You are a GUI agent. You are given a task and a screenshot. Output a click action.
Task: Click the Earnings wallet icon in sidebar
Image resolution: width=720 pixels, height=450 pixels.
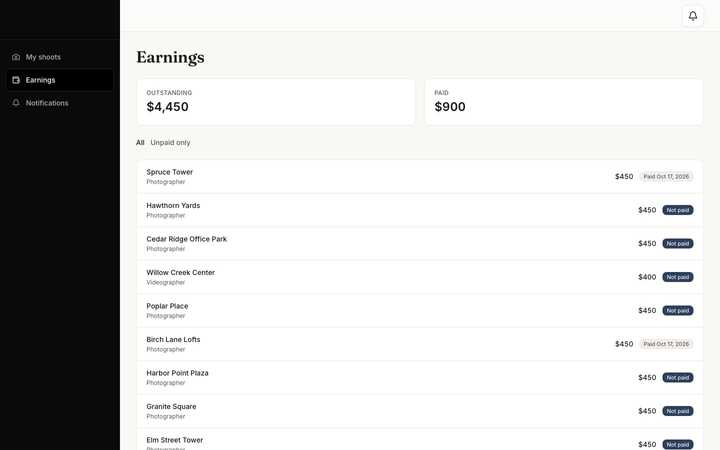(x=16, y=80)
